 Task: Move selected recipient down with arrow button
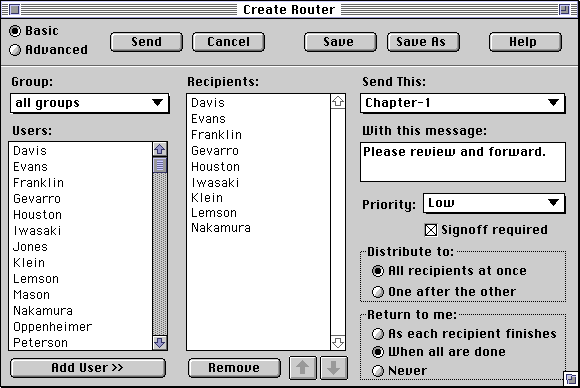click(x=334, y=368)
